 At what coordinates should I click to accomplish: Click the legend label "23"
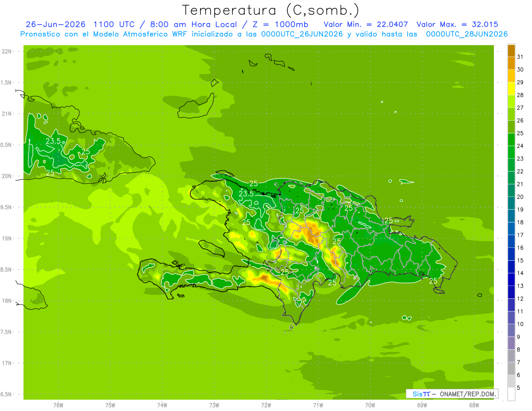click(520, 159)
